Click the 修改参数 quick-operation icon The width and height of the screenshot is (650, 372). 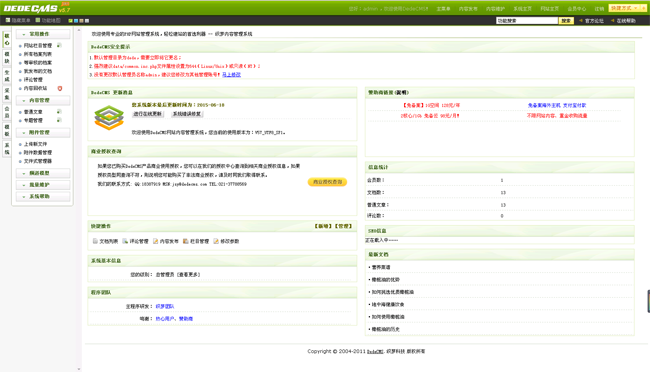pos(216,241)
